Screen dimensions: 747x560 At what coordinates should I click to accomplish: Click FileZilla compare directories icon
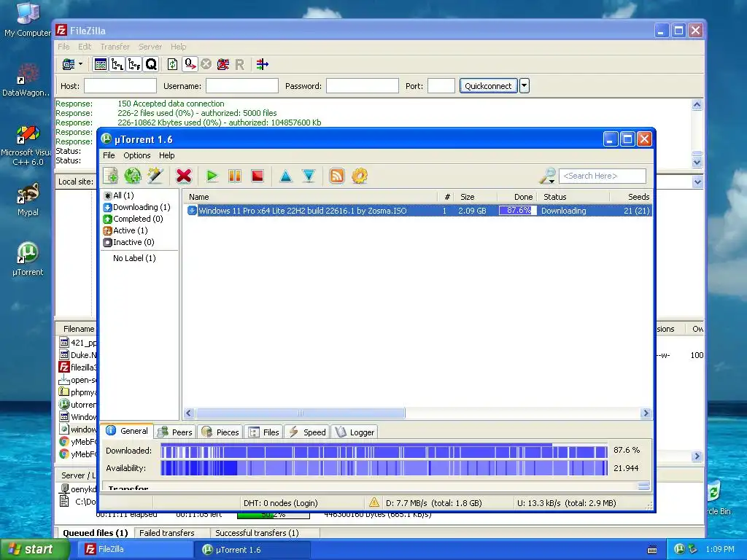point(263,64)
